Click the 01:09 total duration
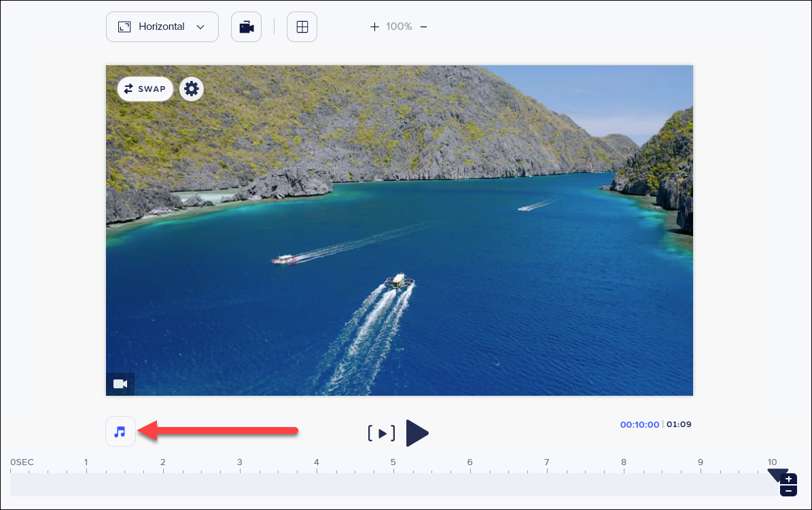 (x=679, y=425)
